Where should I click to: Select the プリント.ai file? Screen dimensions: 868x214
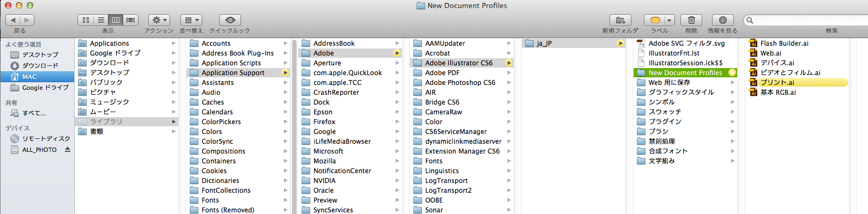pyautogui.click(x=798, y=82)
